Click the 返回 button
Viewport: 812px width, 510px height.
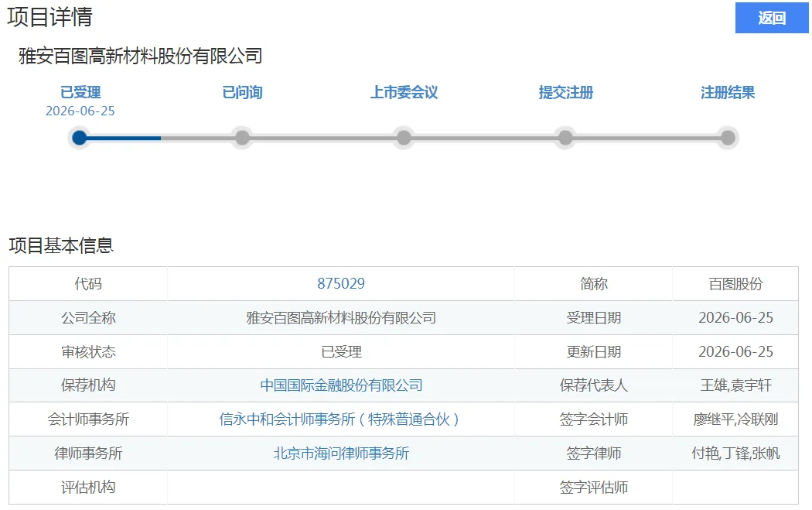tap(772, 18)
